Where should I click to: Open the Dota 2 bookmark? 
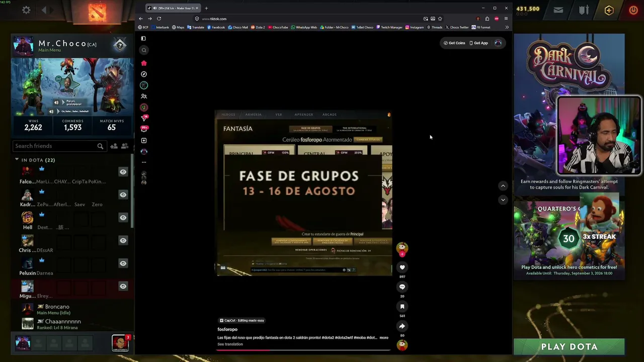[258, 27]
